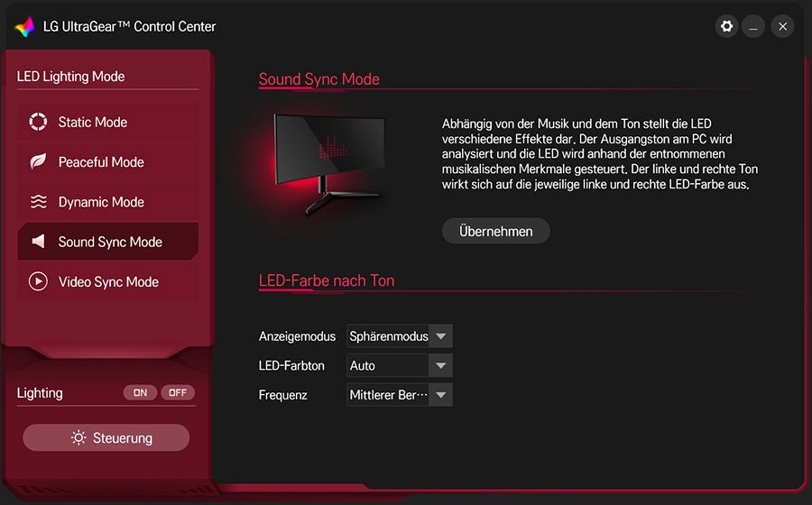Open settings via the gear icon
812x505 pixels.
[x=726, y=26]
